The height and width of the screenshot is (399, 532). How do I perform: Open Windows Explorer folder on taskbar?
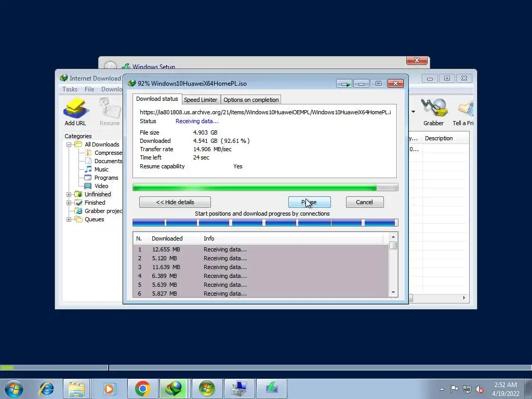click(x=77, y=389)
